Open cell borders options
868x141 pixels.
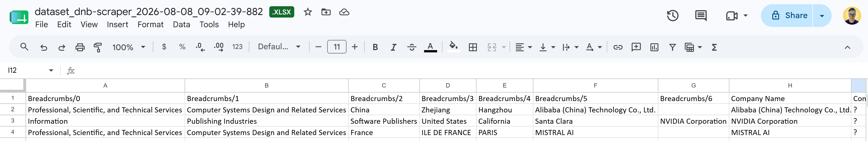473,47
